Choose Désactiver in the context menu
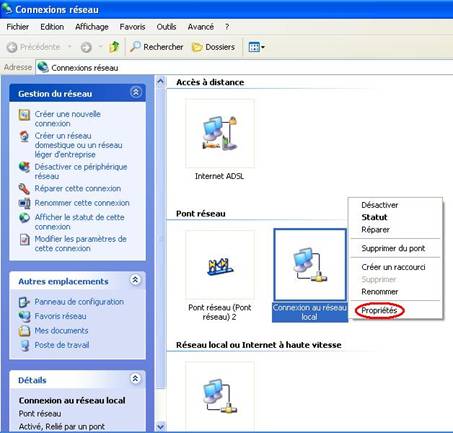Image resolution: width=453 pixels, height=433 pixels. (x=379, y=205)
